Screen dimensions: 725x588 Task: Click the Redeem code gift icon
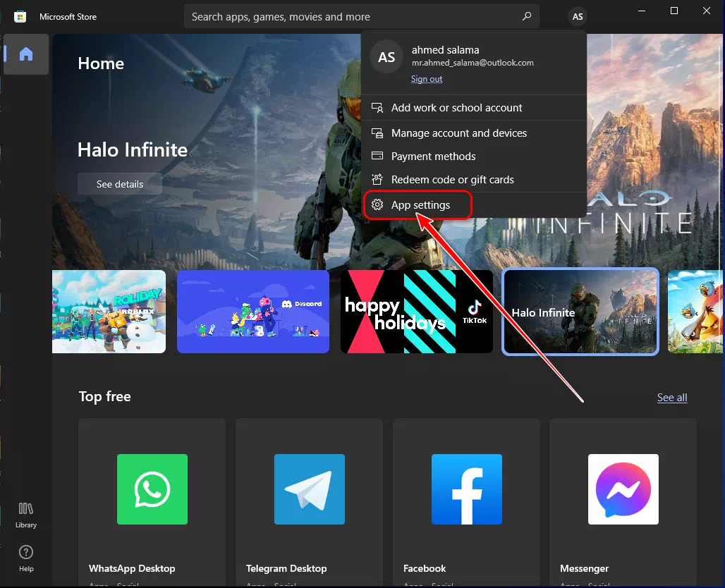377,179
